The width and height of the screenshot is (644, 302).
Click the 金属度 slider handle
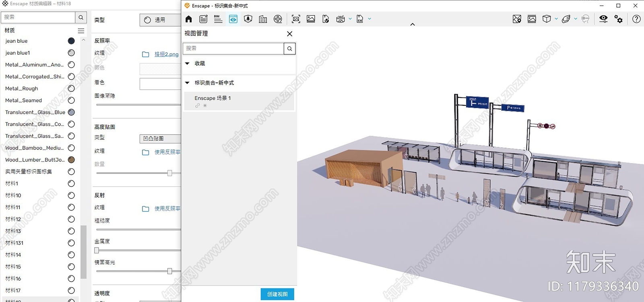[x=97, y=250]
